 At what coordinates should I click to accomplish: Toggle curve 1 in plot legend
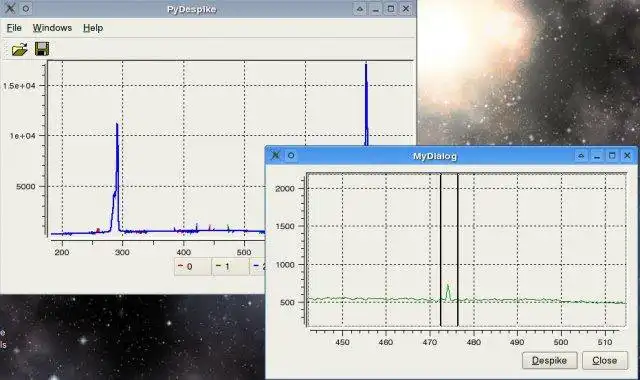coord(231,267)
